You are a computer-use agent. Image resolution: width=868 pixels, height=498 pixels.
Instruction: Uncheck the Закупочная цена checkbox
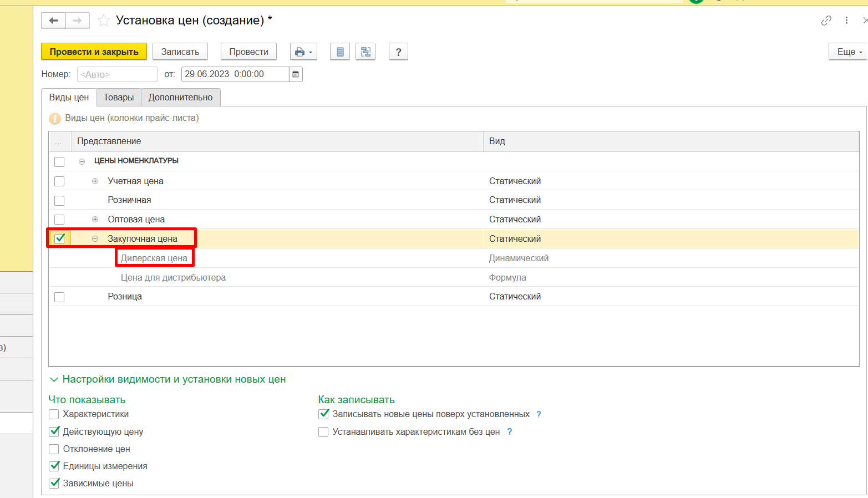pyautogui.click(x=59, y=238)
